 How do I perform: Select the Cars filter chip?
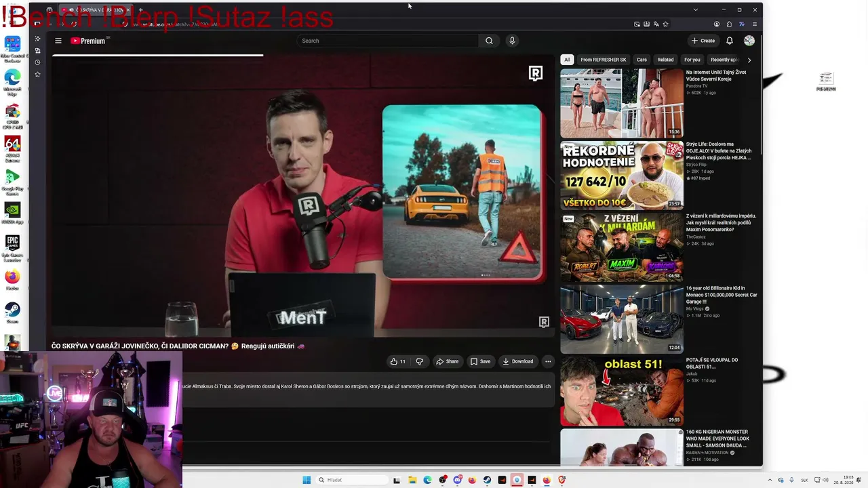pyautogui.click(x=642, y=60)
